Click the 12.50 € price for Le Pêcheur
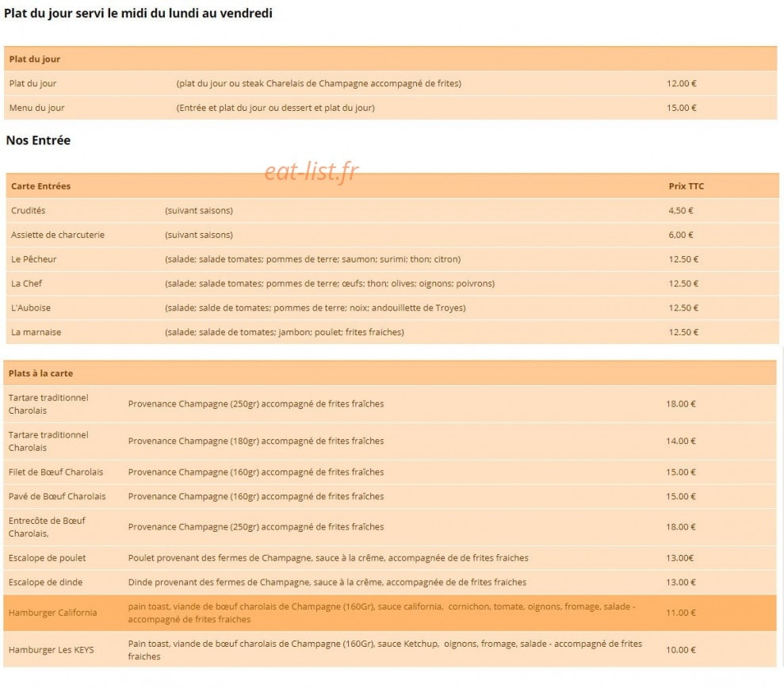Viewport: 784px width, 688px height. click(x=683, y=259)
